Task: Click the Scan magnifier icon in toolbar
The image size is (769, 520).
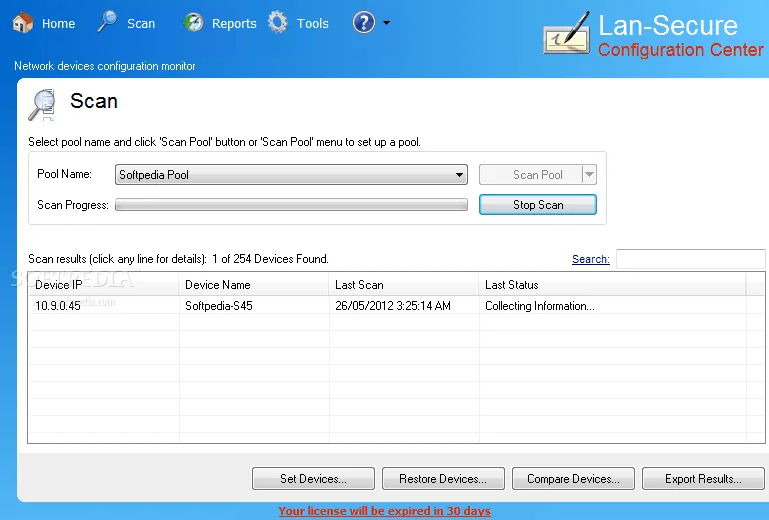Action: point(107,22)
